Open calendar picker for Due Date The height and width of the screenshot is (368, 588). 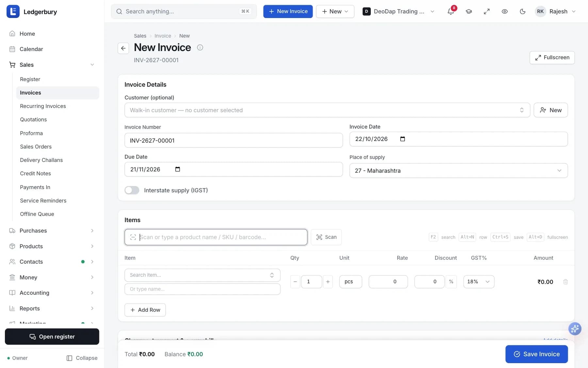tap(177, 169)
